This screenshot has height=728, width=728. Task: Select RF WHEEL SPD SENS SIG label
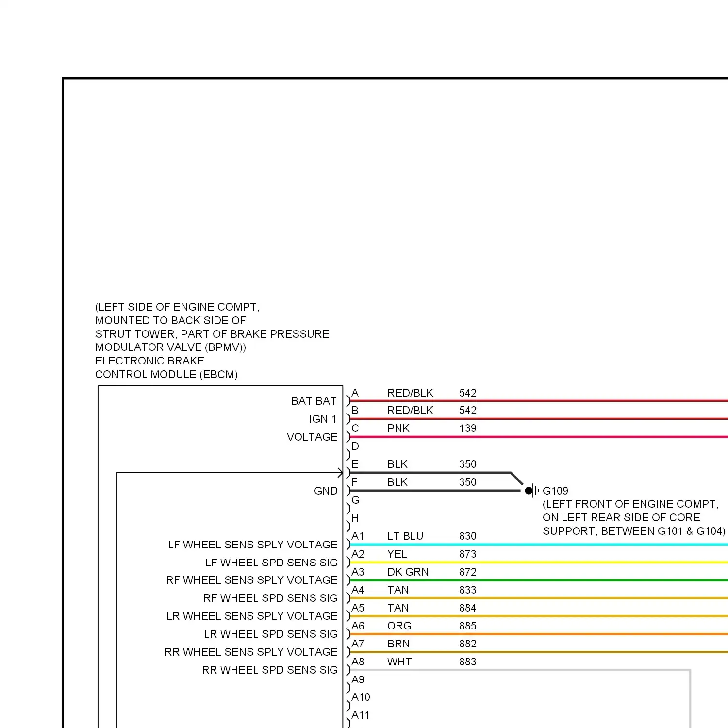pyautogui.click(x=270, y=598)
